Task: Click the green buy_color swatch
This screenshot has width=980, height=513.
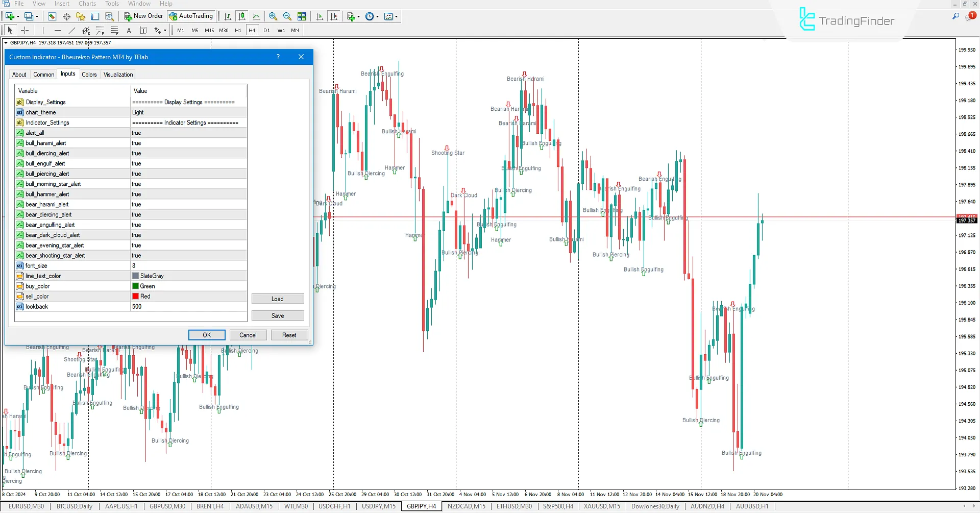Action: pos(135,286)
